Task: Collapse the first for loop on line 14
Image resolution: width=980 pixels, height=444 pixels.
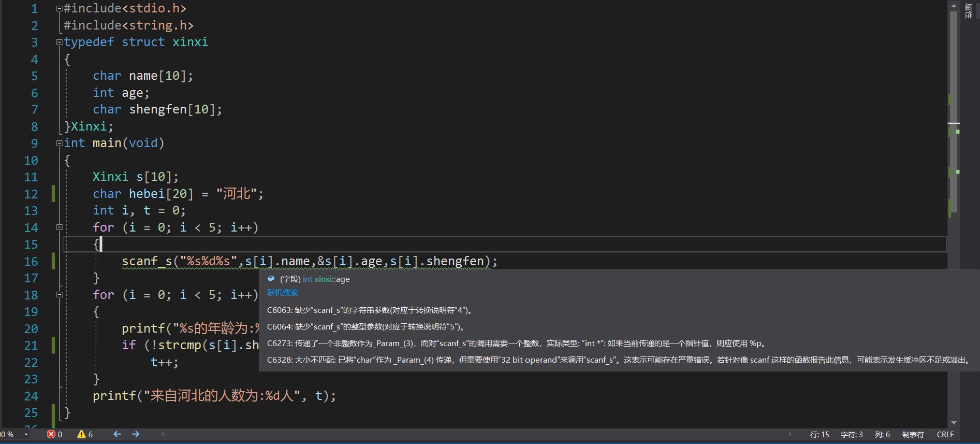Action: [59, 227]
